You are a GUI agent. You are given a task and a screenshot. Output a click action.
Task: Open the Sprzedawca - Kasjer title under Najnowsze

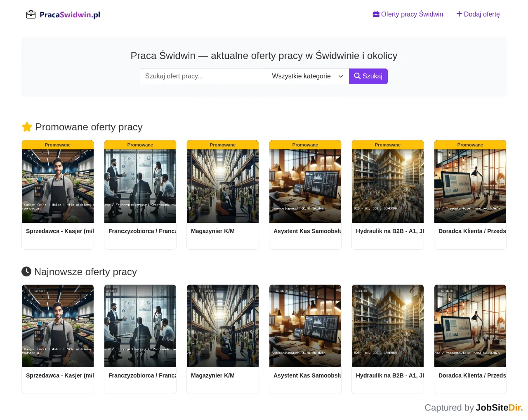[60, 375]
